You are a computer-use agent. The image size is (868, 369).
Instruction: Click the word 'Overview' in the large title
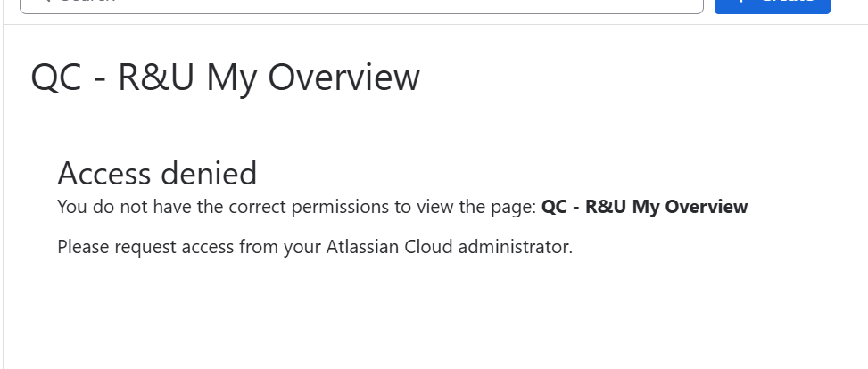(x=344, y=78)
